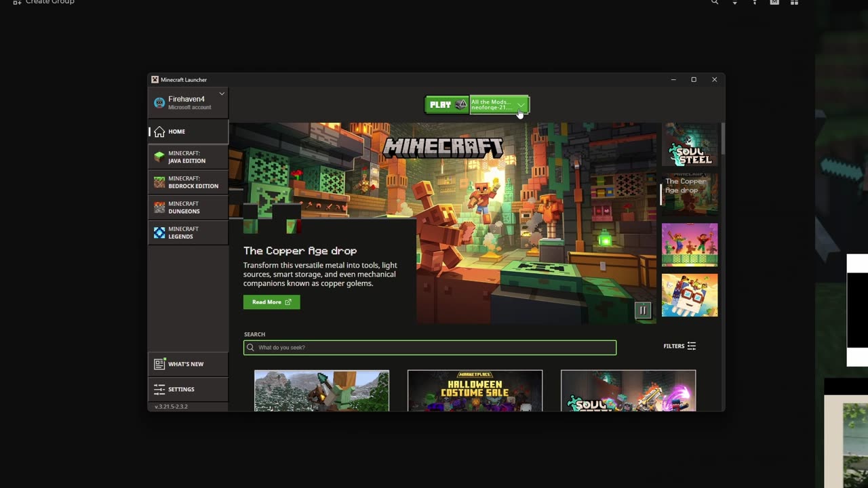Click the filters sliders icon
The image size is (868, 488).
[692, 346]
